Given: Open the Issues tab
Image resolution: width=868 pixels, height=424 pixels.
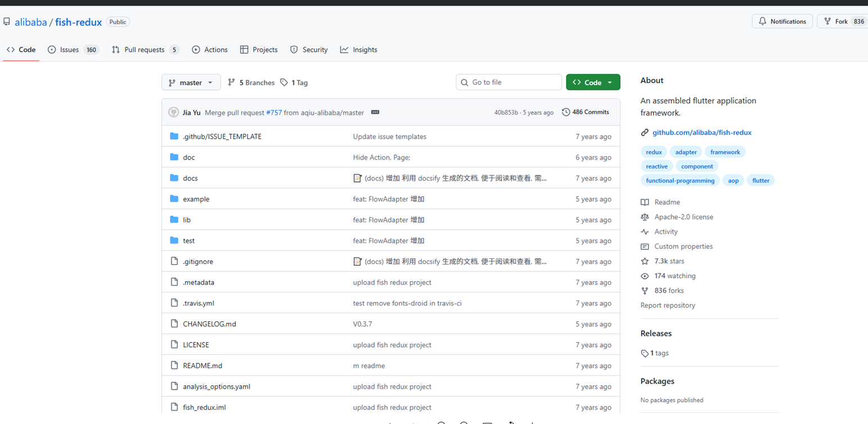Looking at the screenshot, I should point(74,49).
